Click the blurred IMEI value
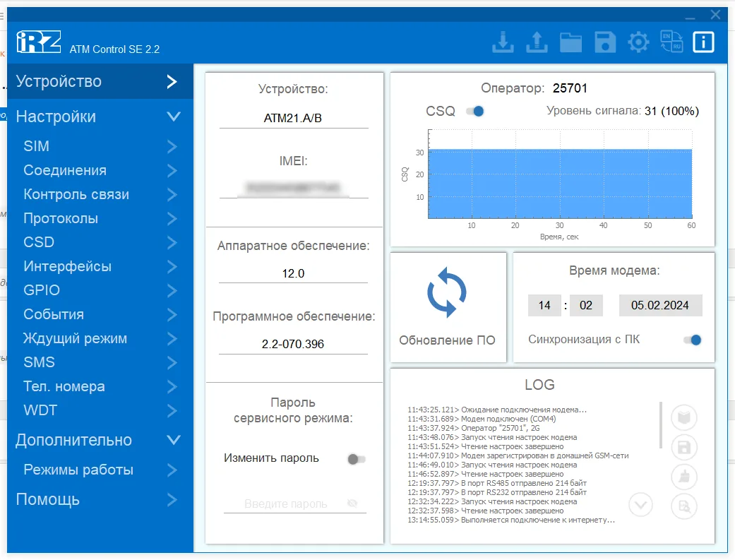This screenshot has height=560, width=735. tap(294, 188)
